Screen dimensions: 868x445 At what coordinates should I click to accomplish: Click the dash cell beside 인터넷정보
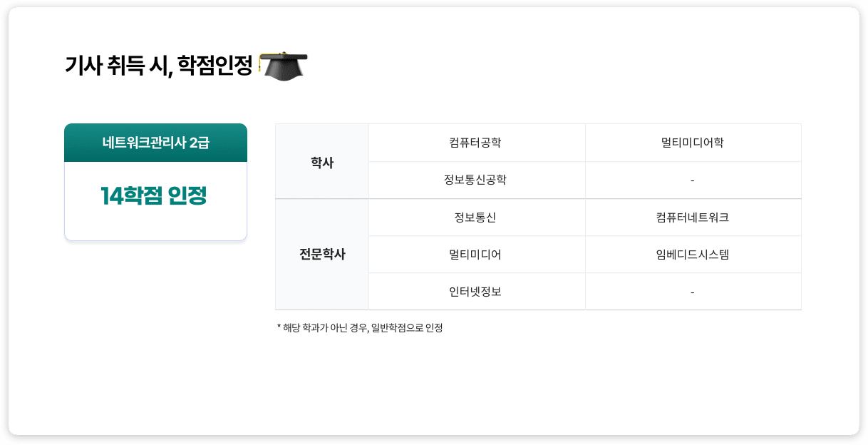(x=692, y=292)
